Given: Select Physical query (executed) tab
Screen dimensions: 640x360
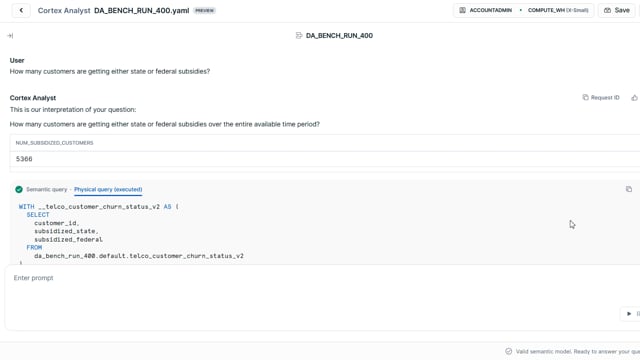Looking at the screenshot, I should coord(108,189).
